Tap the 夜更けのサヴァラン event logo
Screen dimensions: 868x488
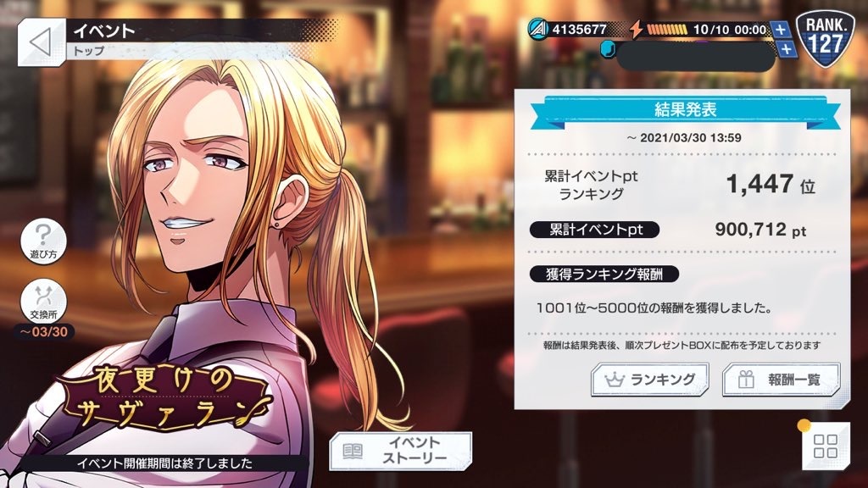[164, 398]
